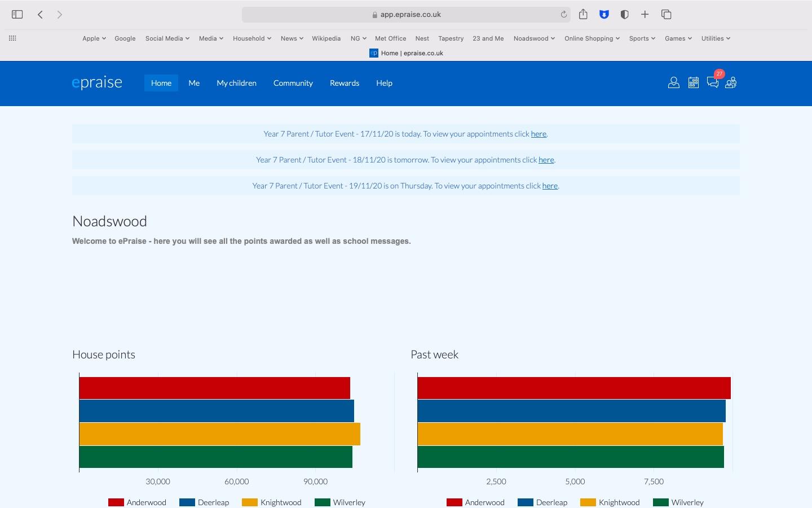Viewport: 812px width, 508px height.
Task: Open the Help nav item
Action: click(x=384, y=83)
